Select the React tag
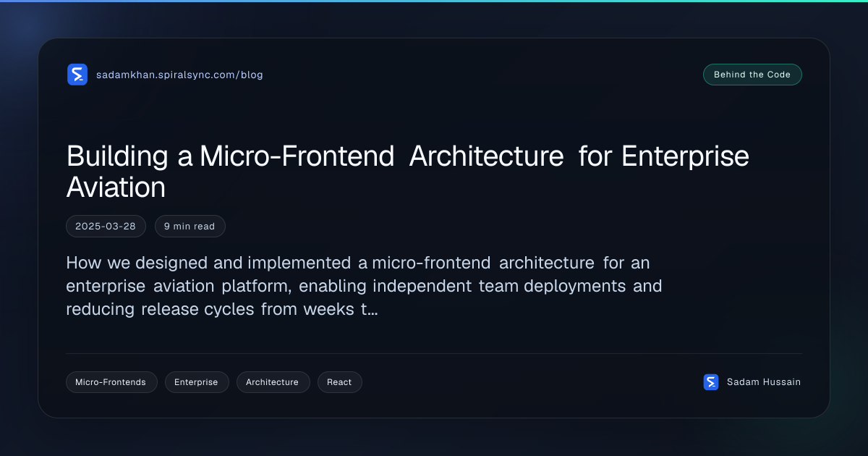 coord(339,382)
